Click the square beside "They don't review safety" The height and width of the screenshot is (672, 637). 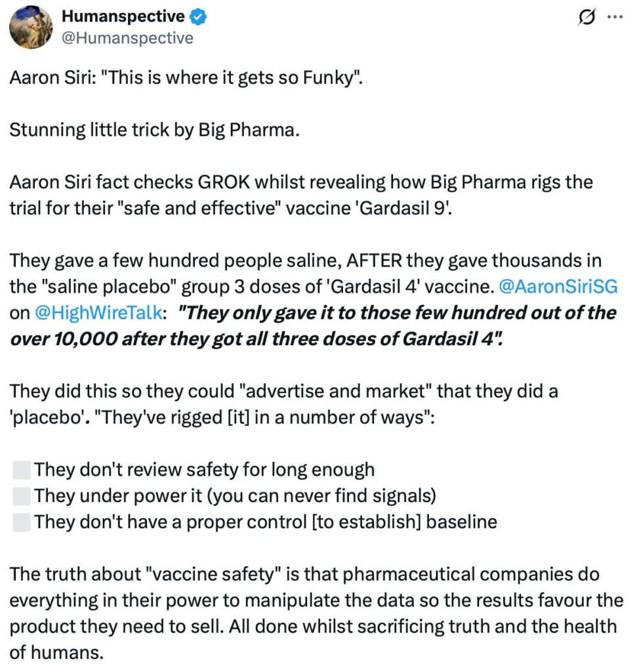22,469
